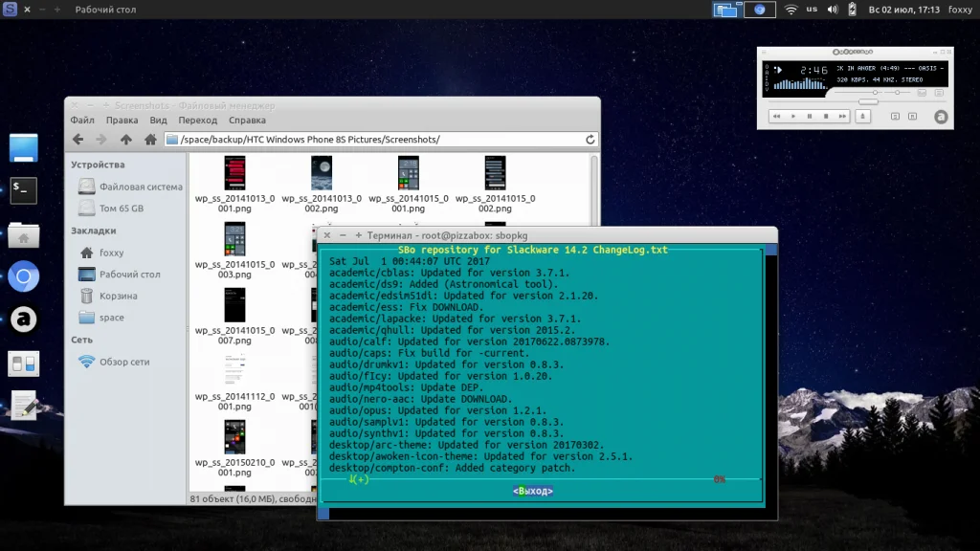Open the home folder from toolbar
Image resolution: width=980 pixels, height=551 pixels.
tap(150, 140)
